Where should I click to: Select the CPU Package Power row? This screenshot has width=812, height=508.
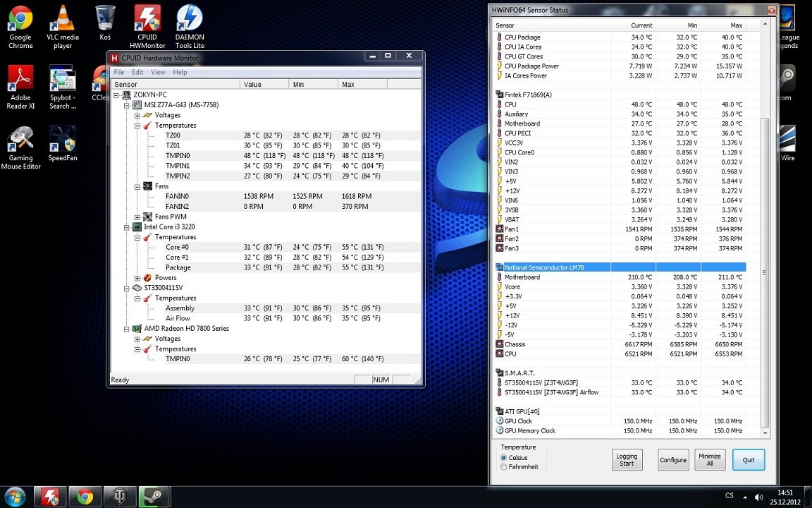(620, 66)
